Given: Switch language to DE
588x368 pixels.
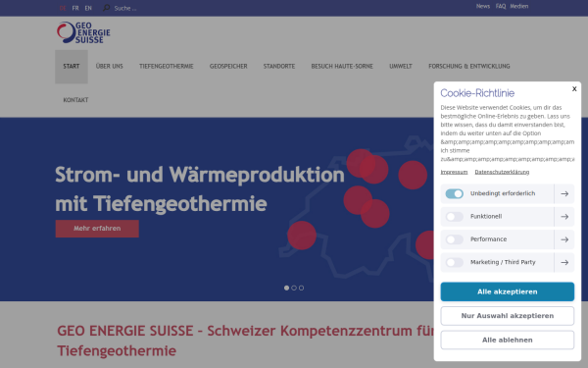Looking at the screenshot, I should click(x=63, y=8).
